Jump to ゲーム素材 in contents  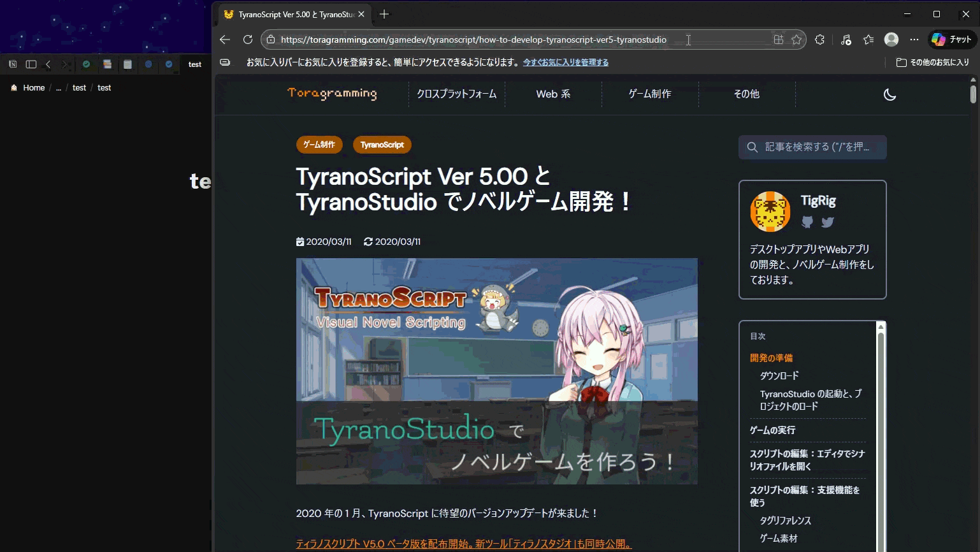pyautogui.click(x=779, y=538)
